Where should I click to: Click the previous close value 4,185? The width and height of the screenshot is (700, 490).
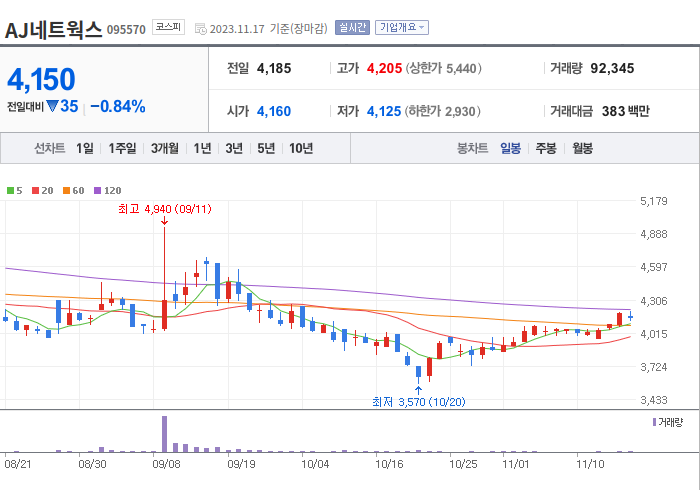pyautogui.click(x=274, y=68)
